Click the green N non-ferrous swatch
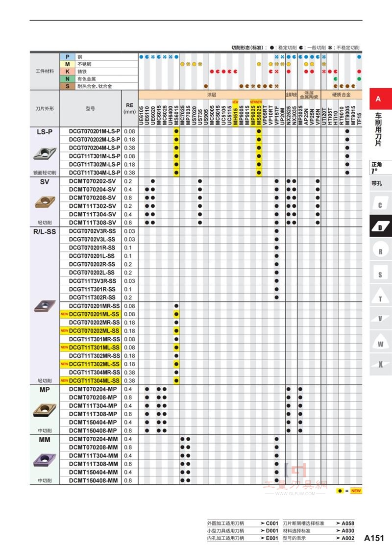 coord(68,79)
